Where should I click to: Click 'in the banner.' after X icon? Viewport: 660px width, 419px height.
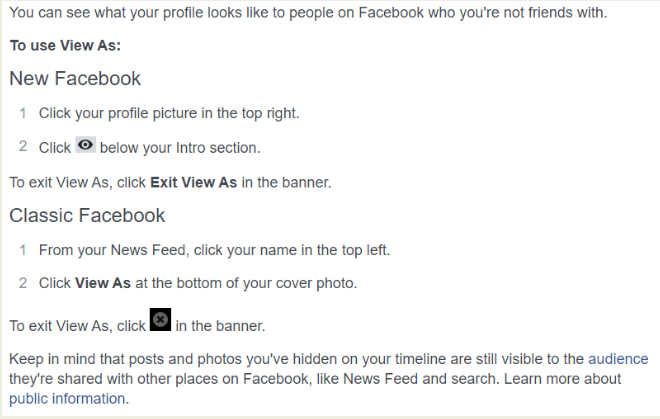tap(221, 326)
